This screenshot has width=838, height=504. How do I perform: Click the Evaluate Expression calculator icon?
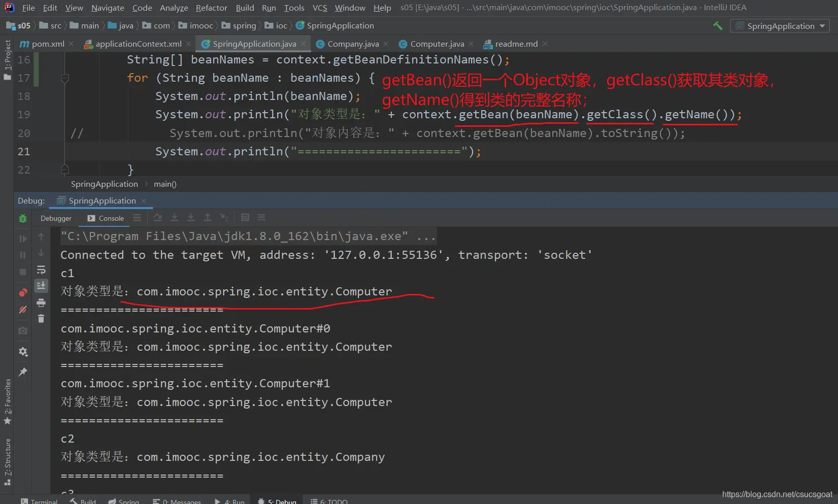245,218
